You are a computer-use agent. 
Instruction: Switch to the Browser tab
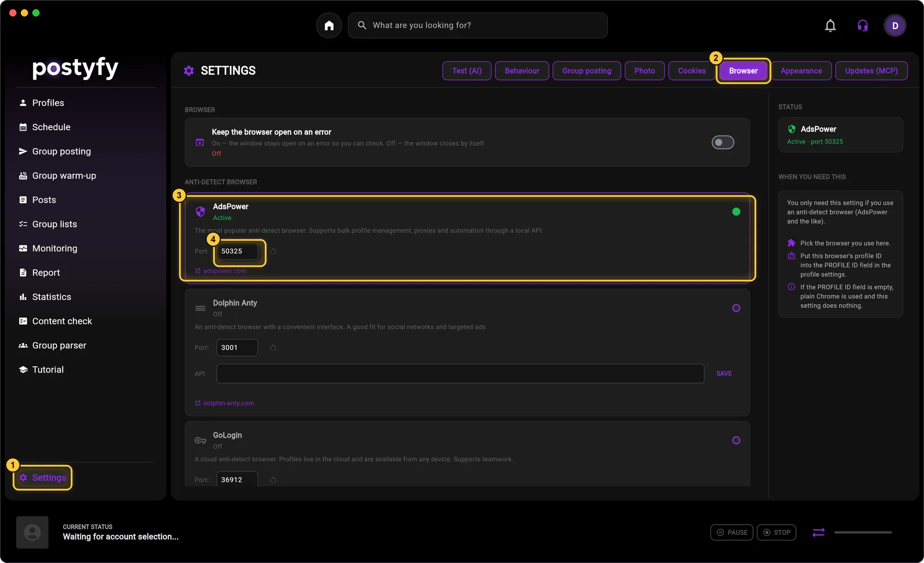(743, 71)
